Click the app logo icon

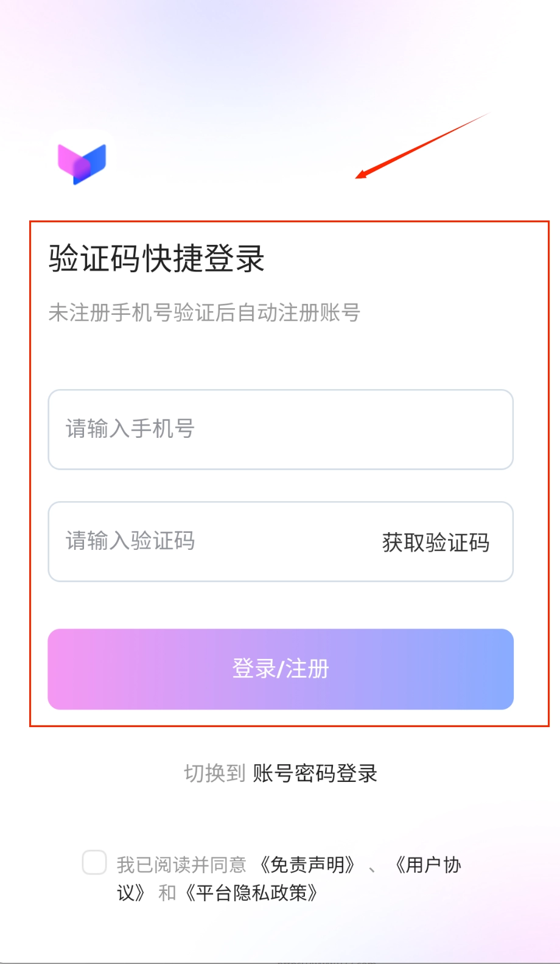point(82,162)
